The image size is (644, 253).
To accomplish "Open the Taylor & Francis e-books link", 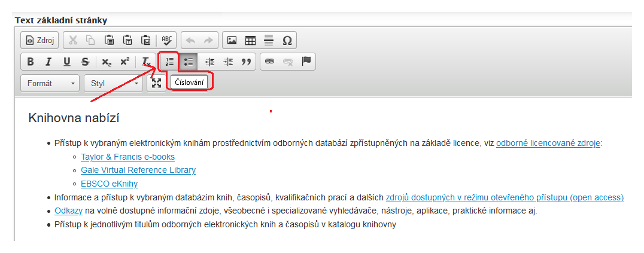I will click(127, 157).
